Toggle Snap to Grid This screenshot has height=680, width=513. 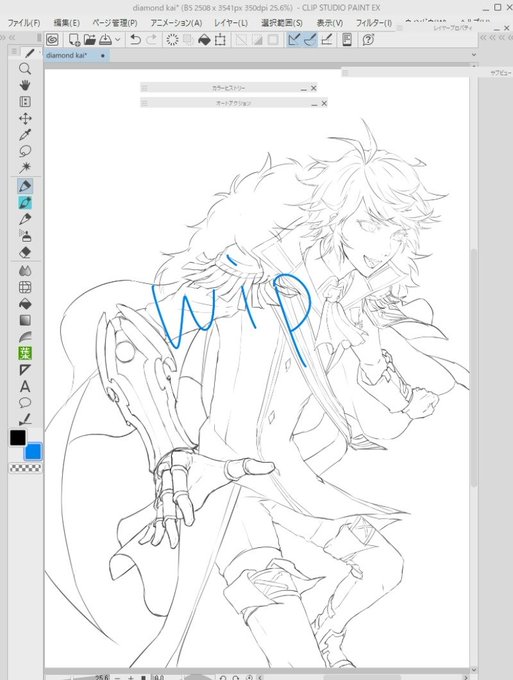click(326, 40)
